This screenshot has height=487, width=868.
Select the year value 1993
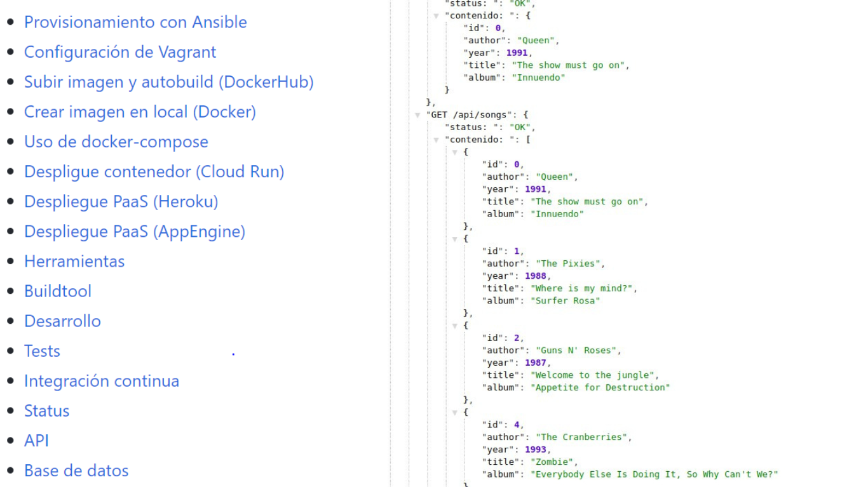pos(536,450)
